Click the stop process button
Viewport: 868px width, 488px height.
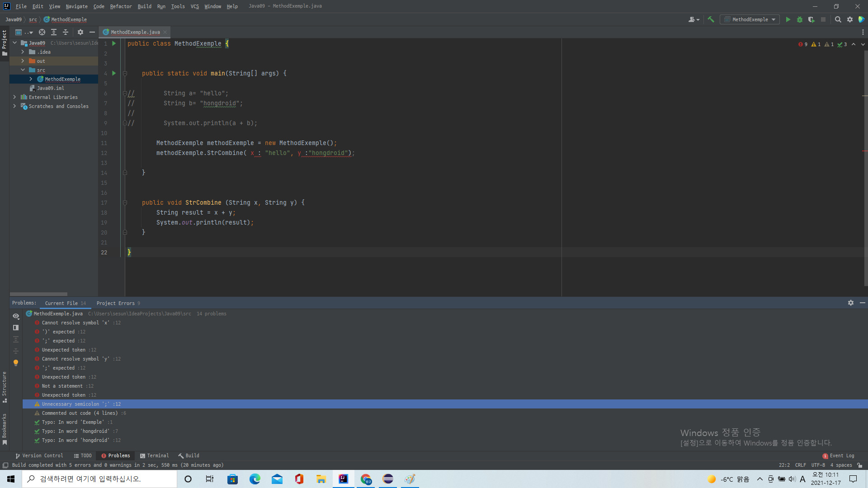pyautogui.click(x=823, y=19)
